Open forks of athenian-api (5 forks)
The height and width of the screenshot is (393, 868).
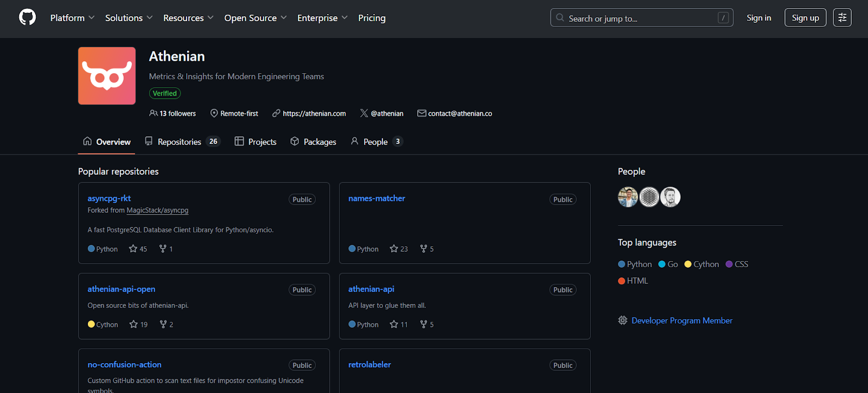[x=426, y=324]
